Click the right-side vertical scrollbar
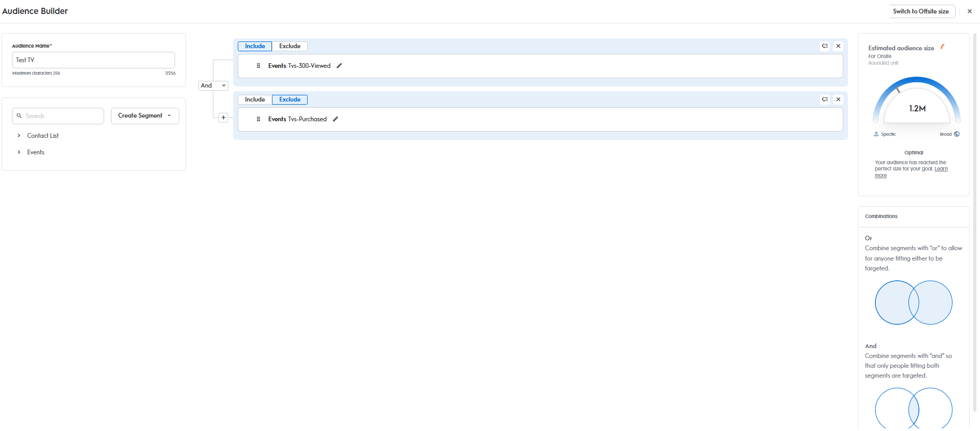Screen dimensions: 980x431 pyautogui.click(x=975, y=223)
